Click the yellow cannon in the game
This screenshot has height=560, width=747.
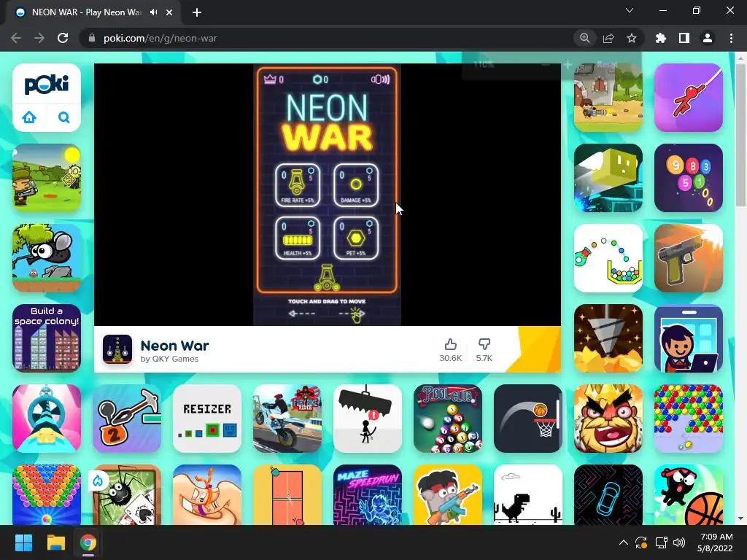[327, 278]
